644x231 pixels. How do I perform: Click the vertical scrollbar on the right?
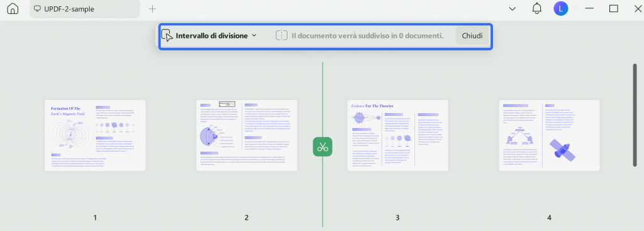point(635,115)
